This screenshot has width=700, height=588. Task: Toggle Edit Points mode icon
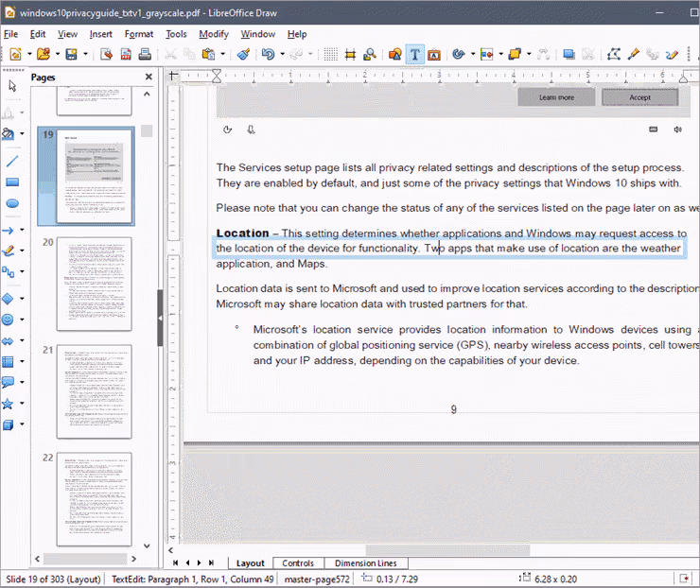coord(613,55)
